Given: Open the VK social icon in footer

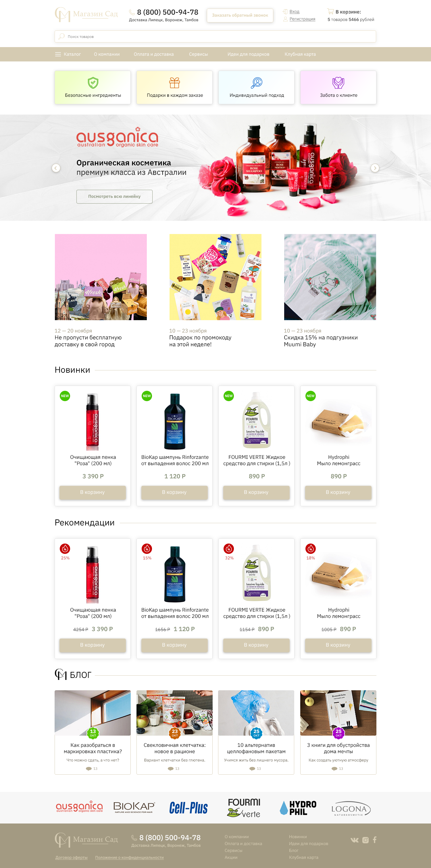Looking at the screenshot, I should (x=355, y=840).
